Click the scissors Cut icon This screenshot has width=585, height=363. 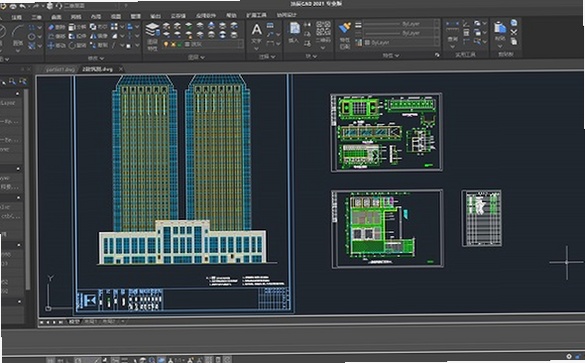tap(514, 32)
